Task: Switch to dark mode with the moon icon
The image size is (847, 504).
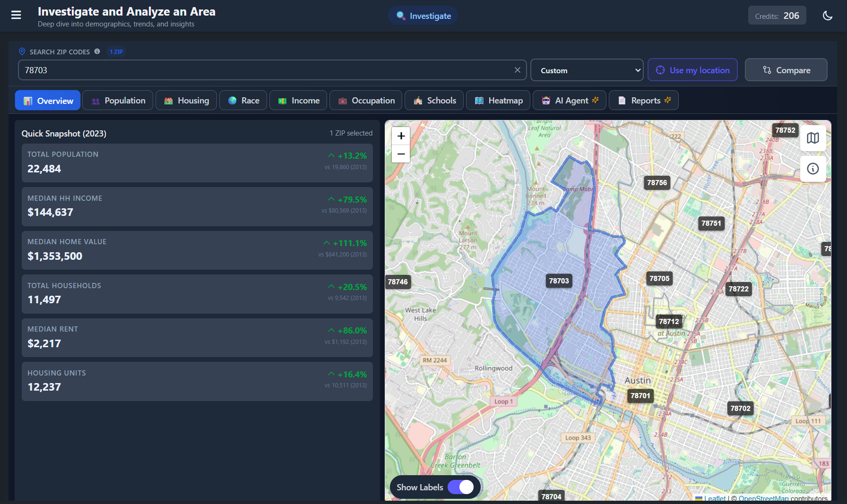Action: click(828, 15)
